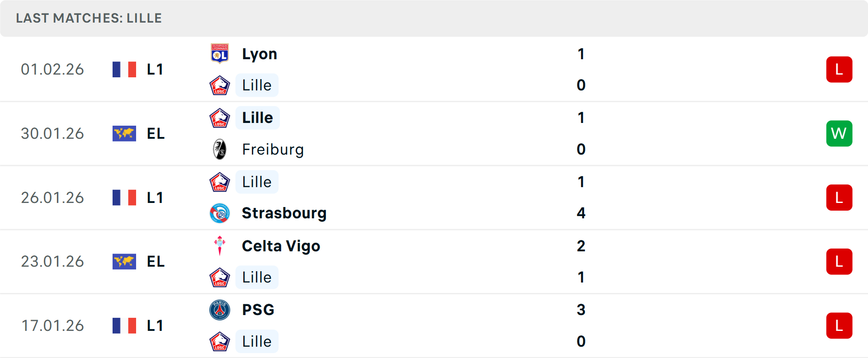Click the PSG club crest icon
This screenshot has height=358, width=868.
[220, 310]
